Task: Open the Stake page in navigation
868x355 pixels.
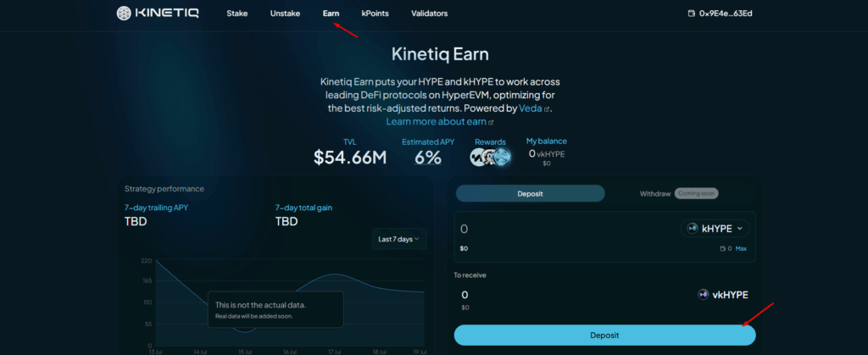Action: pyautogui.click(x=237, y=14)
